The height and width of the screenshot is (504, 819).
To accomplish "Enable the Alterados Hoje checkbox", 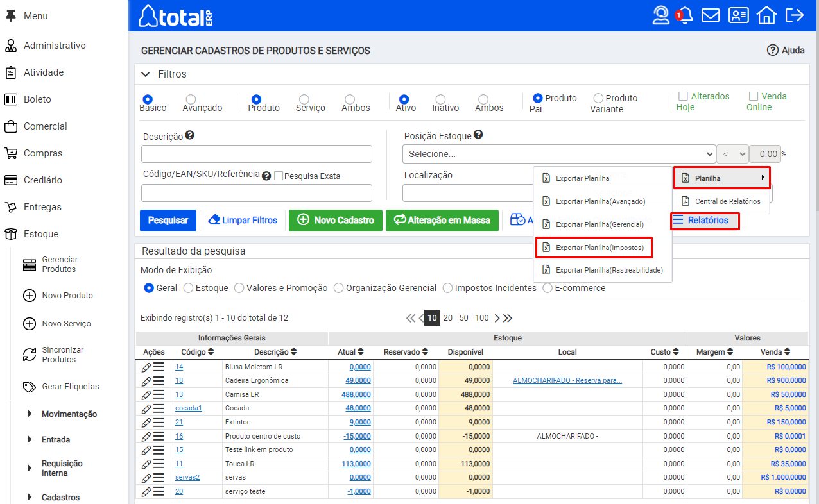I will (684, 96).
